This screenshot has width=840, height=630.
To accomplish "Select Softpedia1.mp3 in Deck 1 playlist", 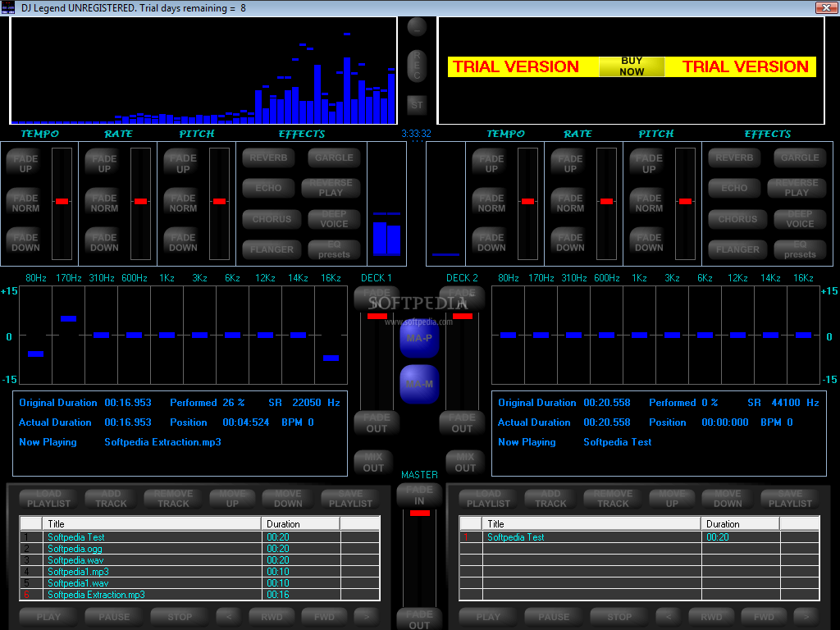I will pos(199,572).
